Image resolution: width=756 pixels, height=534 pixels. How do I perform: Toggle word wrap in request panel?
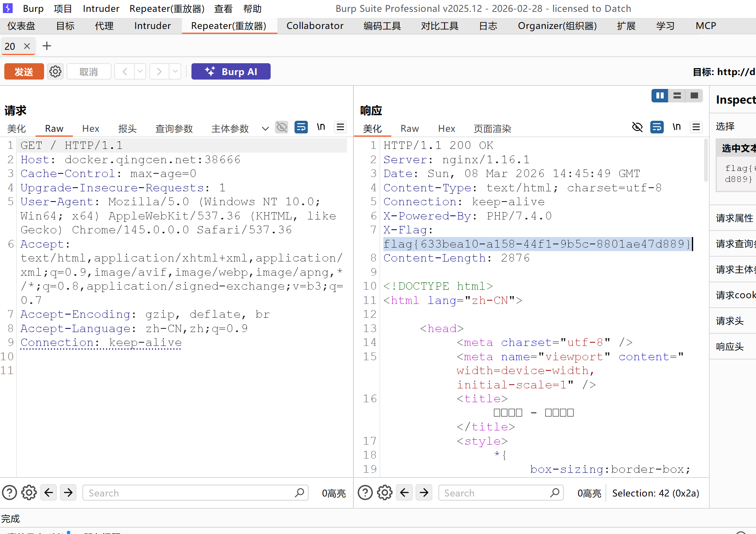click(x=301, y=127)
